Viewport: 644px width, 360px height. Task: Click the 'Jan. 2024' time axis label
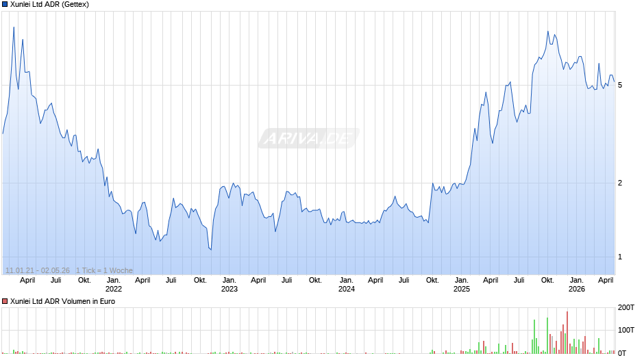click(346, 285)
